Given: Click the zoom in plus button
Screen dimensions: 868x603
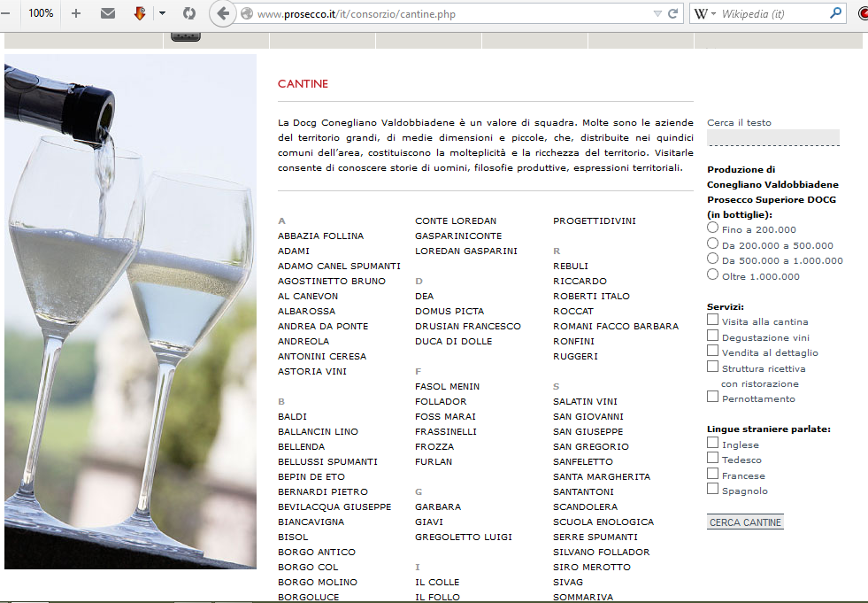Looking at the screenshot, I should 75,13.
